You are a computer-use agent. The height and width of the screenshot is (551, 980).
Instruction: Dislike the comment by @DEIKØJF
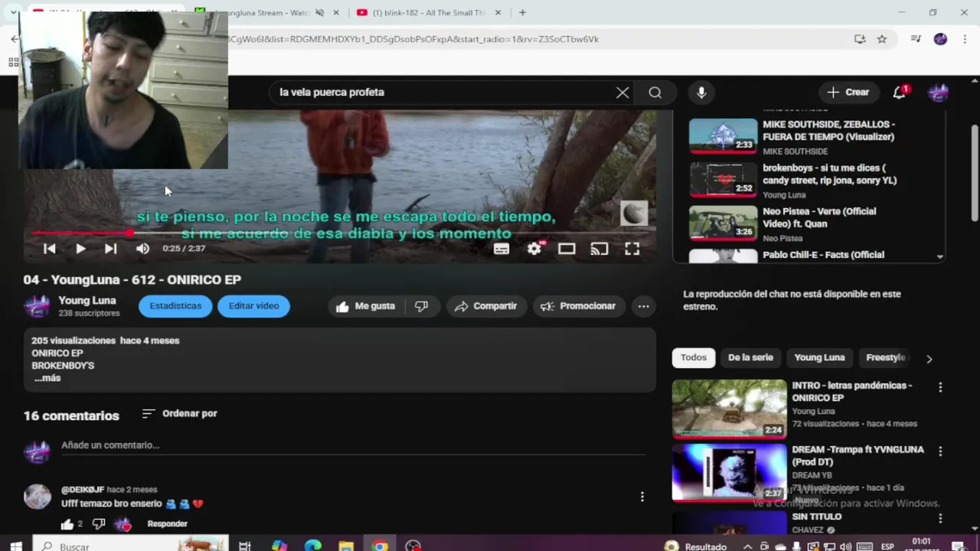(x=98, y=524)
